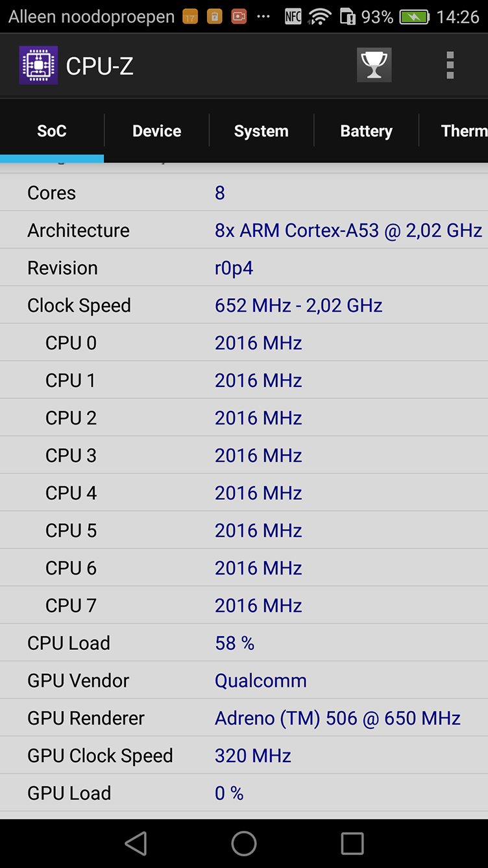Tap the CPU Load row
This screenshot has width=488, height=868.
tap(244, 643)
